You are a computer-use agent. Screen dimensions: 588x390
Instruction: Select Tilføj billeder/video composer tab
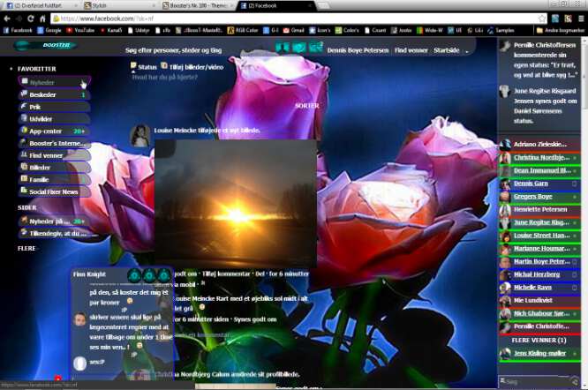click(x=192, y=67)
